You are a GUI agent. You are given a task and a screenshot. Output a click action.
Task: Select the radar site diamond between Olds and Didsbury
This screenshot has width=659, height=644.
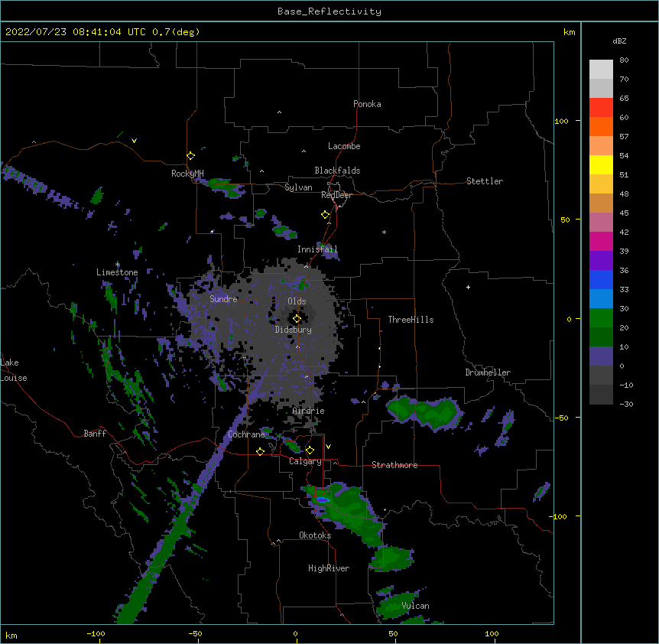coord(297,319)
